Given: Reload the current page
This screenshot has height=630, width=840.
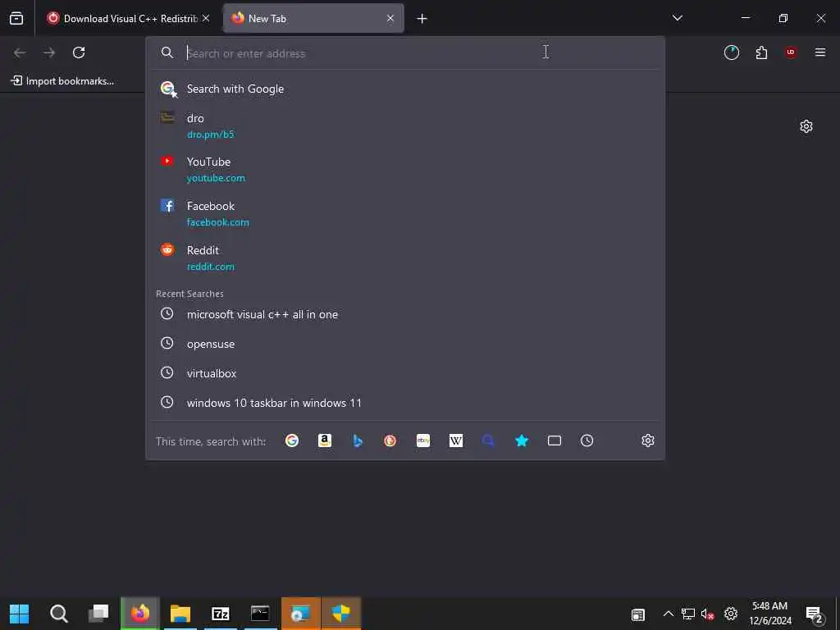Looking at the screenshot, I should click(x=79, y=52).
